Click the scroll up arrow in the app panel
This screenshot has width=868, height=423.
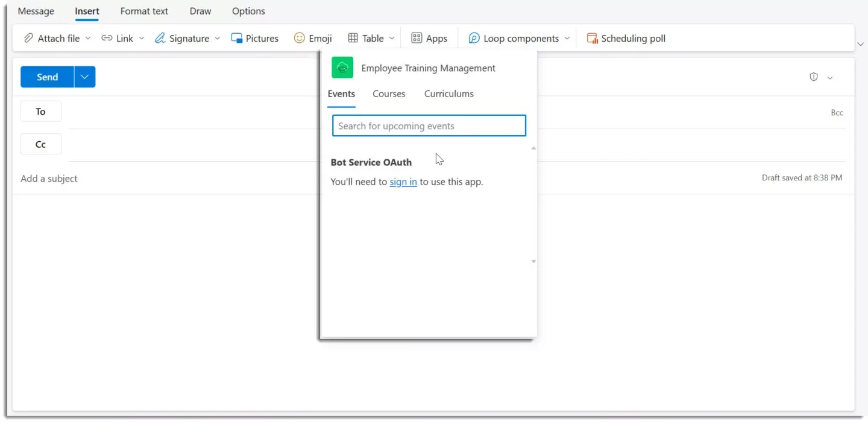pos(533,148)
